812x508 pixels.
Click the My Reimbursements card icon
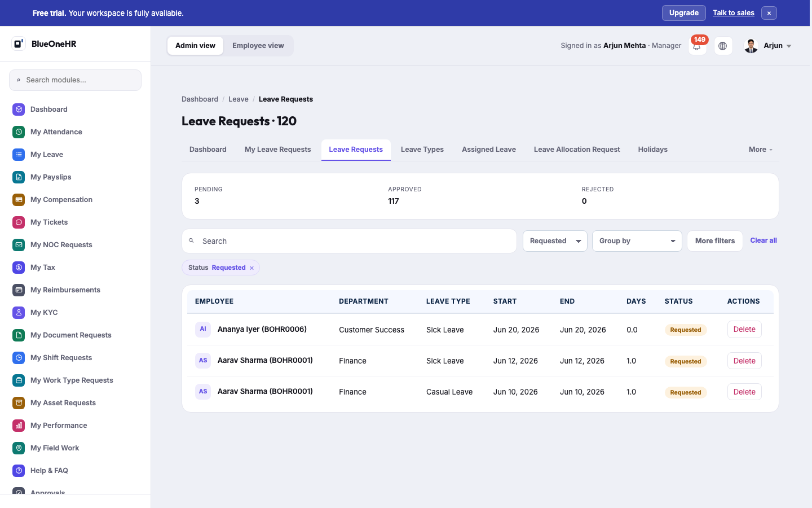[19, 290]
